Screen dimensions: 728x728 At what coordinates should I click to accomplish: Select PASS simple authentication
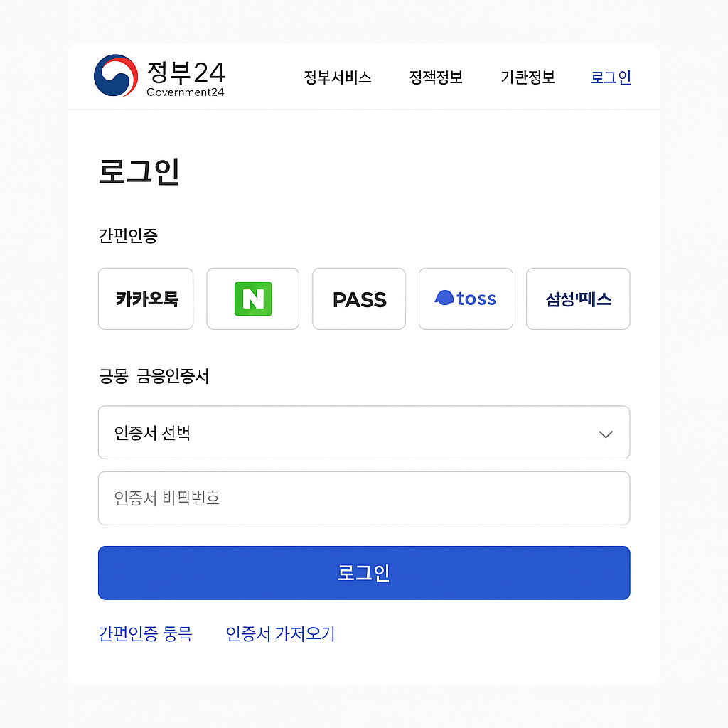click(x=359, y=299)
